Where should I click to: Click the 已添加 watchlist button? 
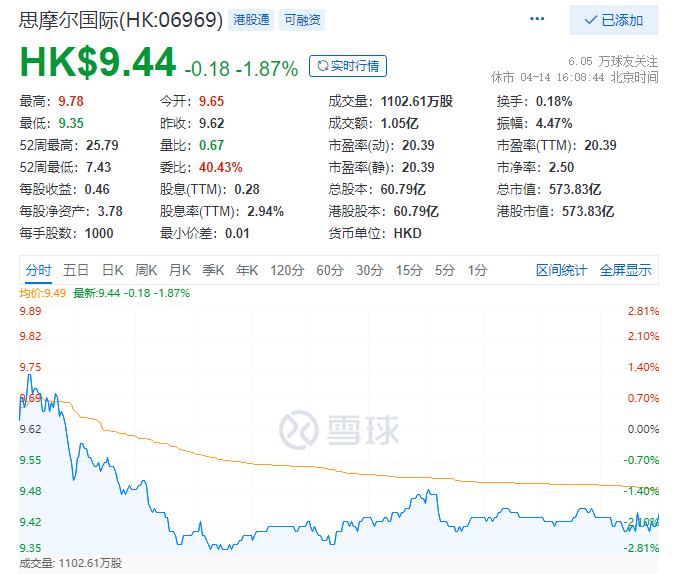tap(613, 20)
